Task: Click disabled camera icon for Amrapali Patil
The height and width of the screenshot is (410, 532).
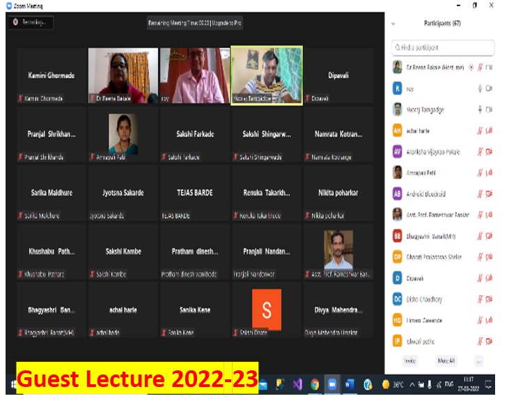Action: coord(489,173)
